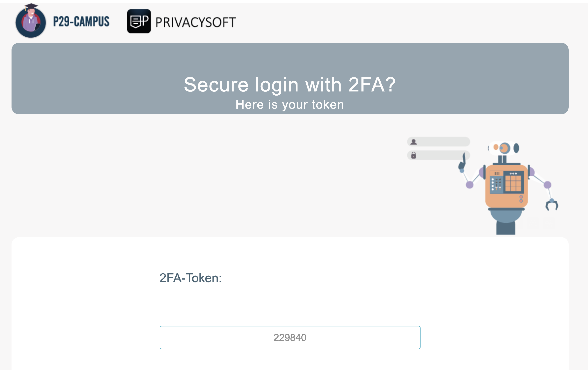Click the small red buttons on robot body
This screenshot has width=588, height=370.
pyautogui.click(x=521, y=199)
